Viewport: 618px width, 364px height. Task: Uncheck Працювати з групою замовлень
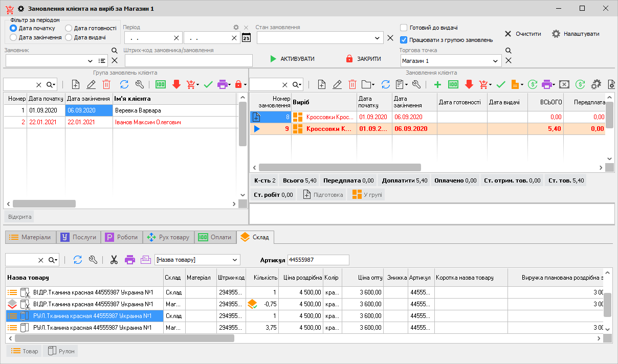click(x=404, y=40)
